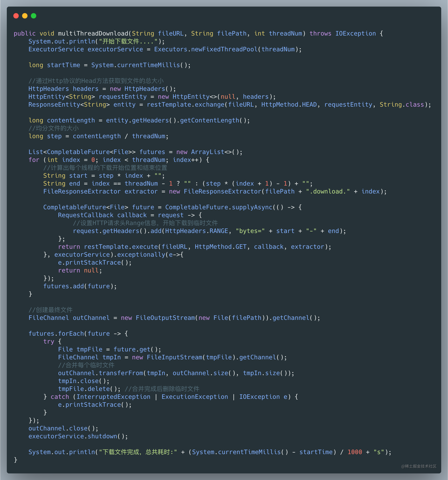Click the for loop header line
Screen dimensions: 448x480
click(x=119, y=160)
